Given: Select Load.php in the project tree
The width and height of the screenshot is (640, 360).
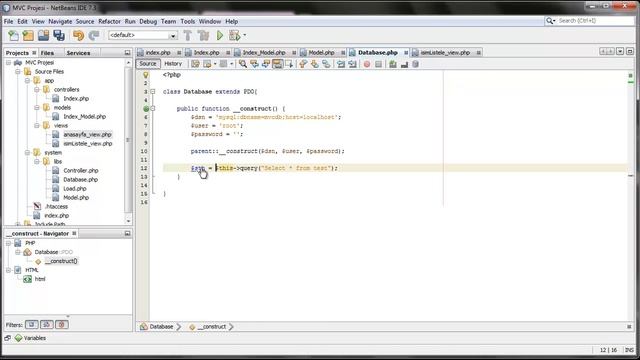Looking at the screenshot, I should coord(75,189).
